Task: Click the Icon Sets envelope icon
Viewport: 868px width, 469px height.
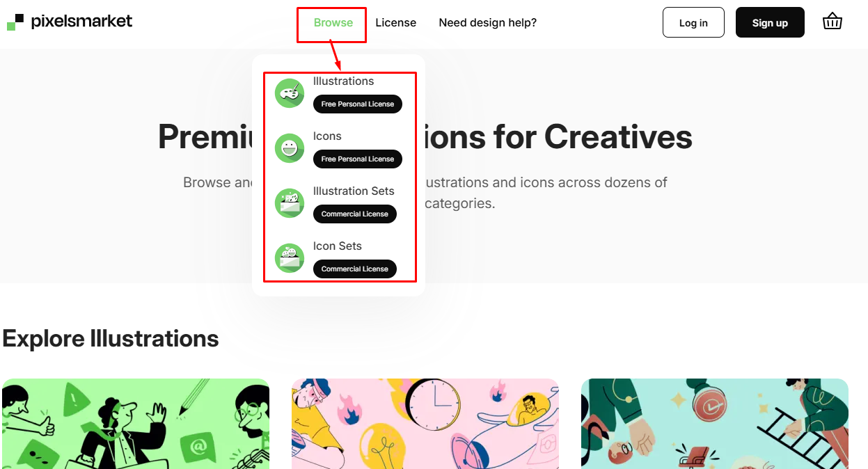Action: tap(290, 258)
